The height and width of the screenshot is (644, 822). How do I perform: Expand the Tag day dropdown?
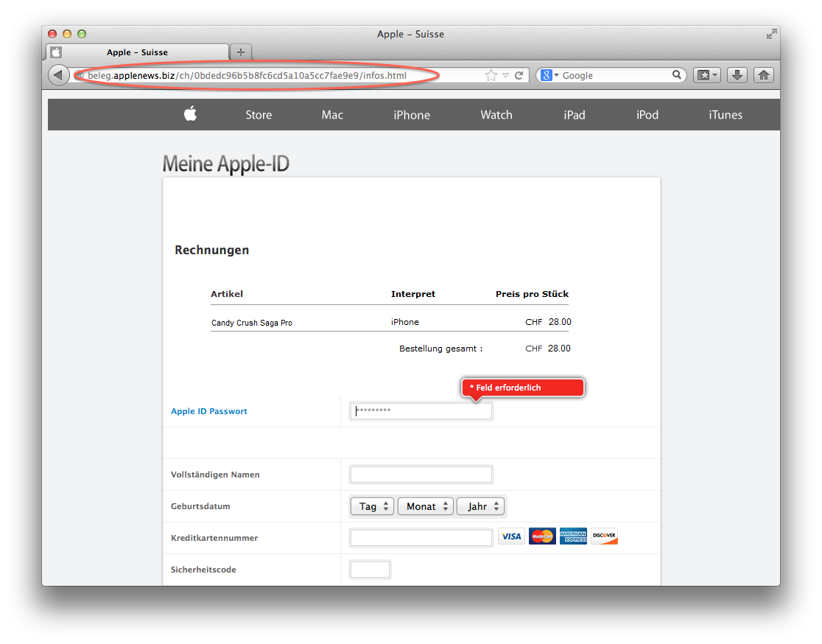372,506
